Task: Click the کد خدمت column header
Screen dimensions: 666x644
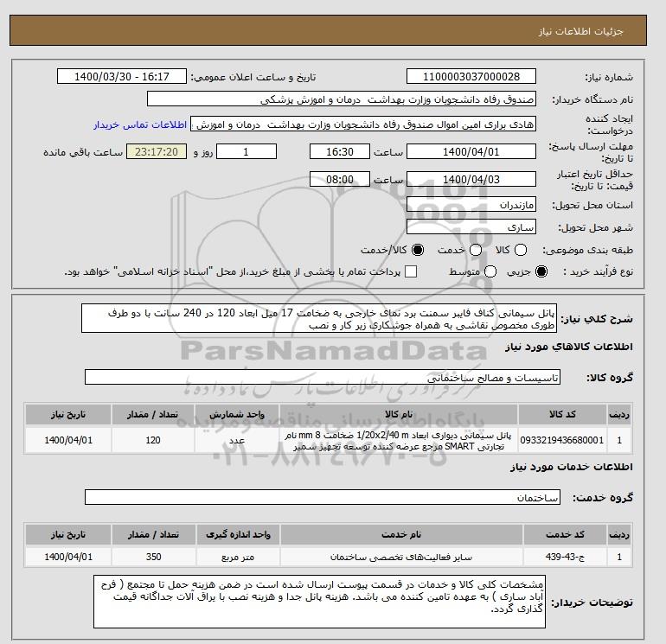Action: point(565,534)
